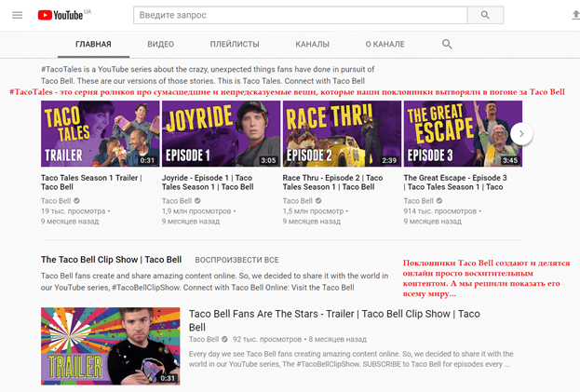This screenshot has width=580, height=392.
Task: Show next videos with carousel arrow
Action: [x=521, y=134]
